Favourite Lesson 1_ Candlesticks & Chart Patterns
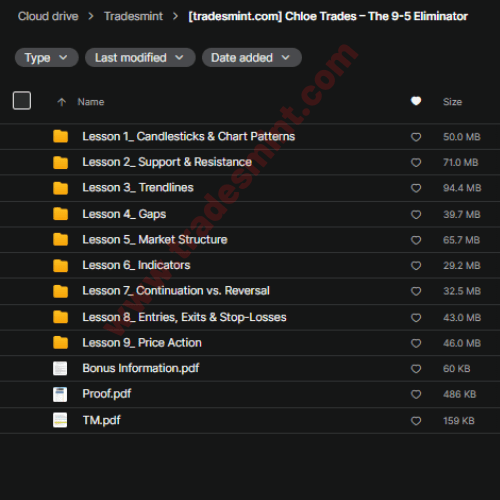Screen dimensions: 500x500 [x=416, y=137]
